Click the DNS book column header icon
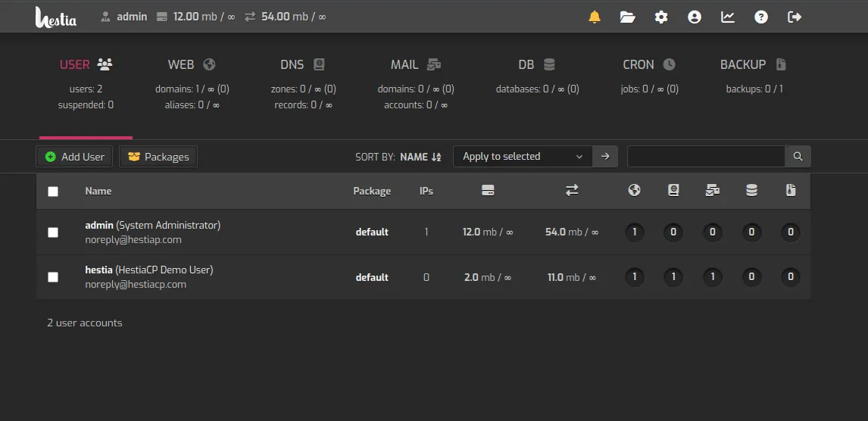The image size is (868, 421). tap(673, 191)
